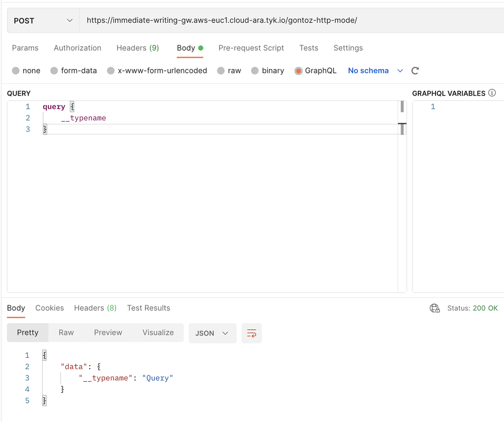Toggle the wrap-lines icon next to JSON dropdown
Viewport: 504px width, 422px height.
pyautogui.click(x=252, y=333)
